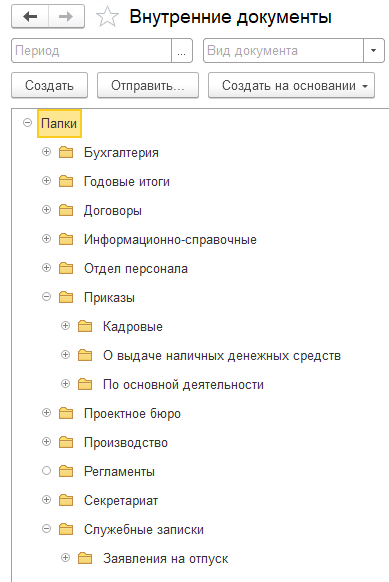389x582 pixels.
Task: Select the Бухгалтерия row text
Action: point(121,153)
